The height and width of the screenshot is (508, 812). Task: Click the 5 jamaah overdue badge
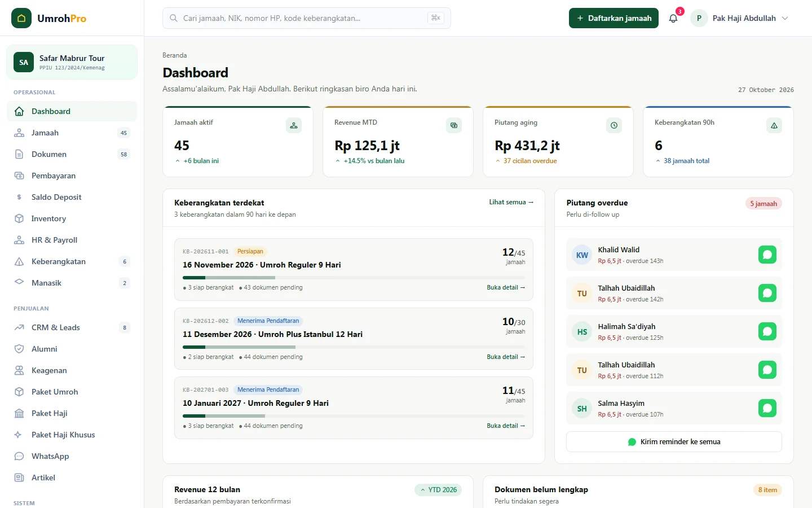pos(764,204)
